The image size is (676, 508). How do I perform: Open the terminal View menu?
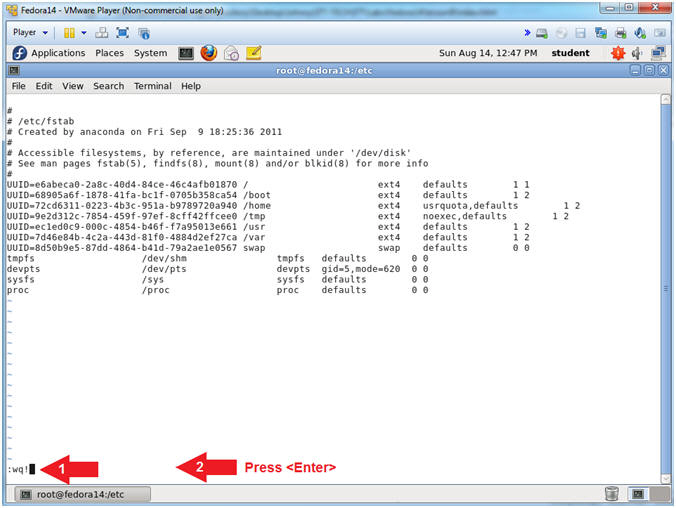tap(73, 86)
